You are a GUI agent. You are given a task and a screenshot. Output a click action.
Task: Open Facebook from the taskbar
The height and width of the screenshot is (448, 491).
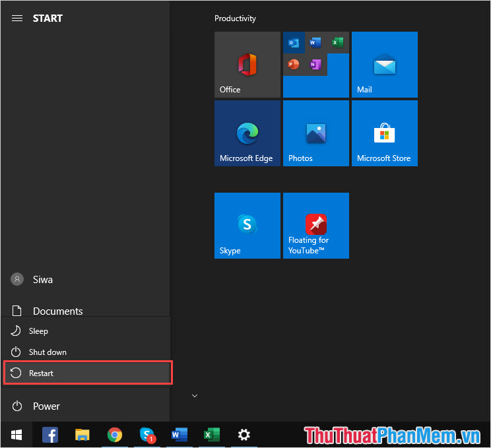pyautogui.click(x=50, y=435)
